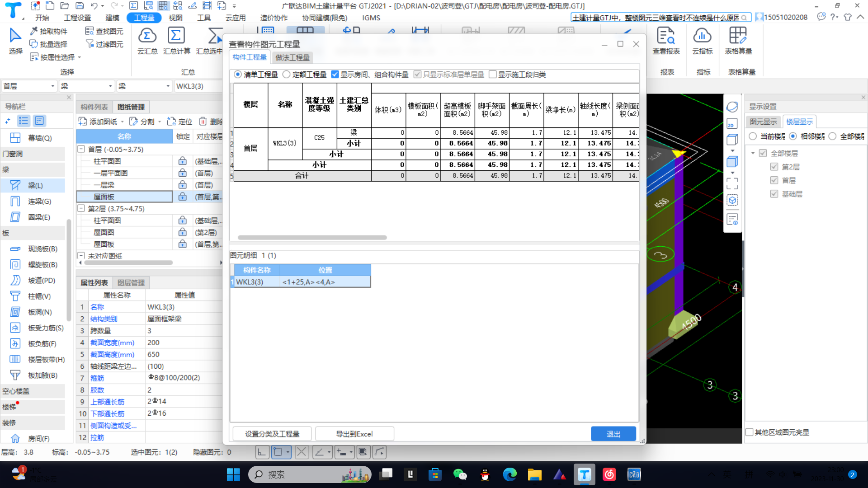Click horizontal scrollbar of quantity table
The image size is (868, 488).
pos(312,237)
